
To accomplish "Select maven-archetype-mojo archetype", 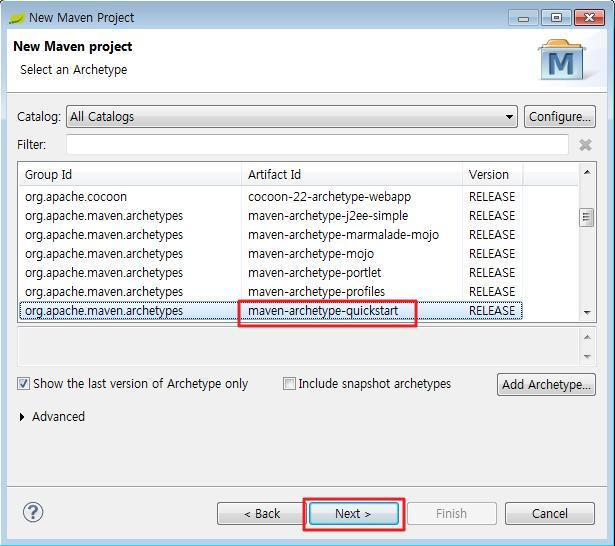I will point(271,253).
